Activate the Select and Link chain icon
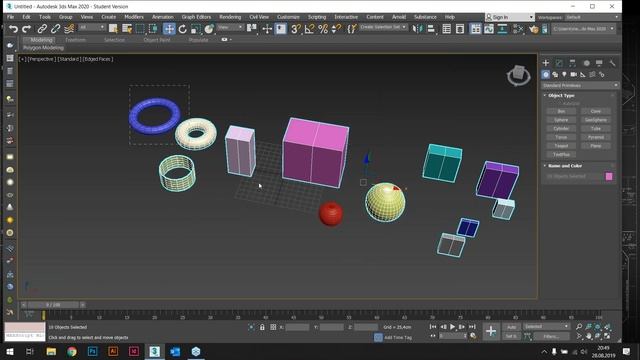The image size is (640, 360). [42, 29]
